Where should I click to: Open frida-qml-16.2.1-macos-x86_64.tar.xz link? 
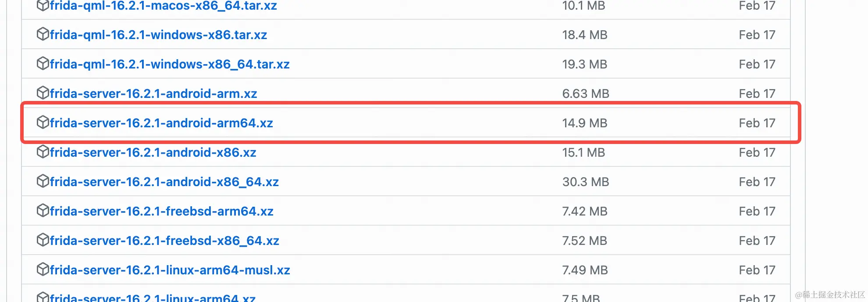(164, 6)
